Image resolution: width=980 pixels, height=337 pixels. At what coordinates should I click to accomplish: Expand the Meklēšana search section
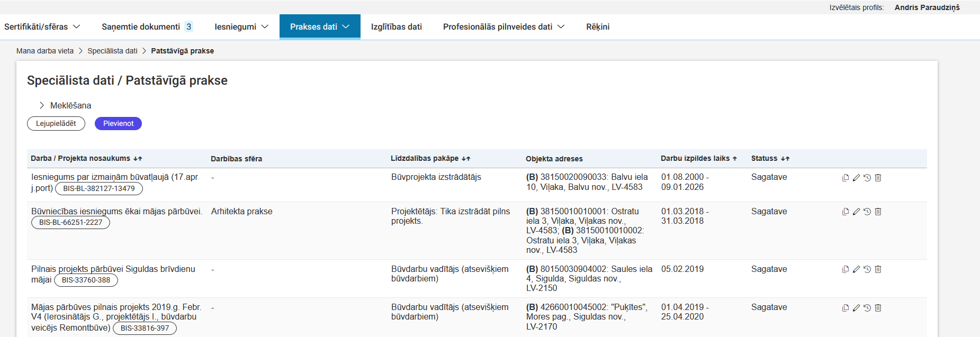tap(65, 106)
